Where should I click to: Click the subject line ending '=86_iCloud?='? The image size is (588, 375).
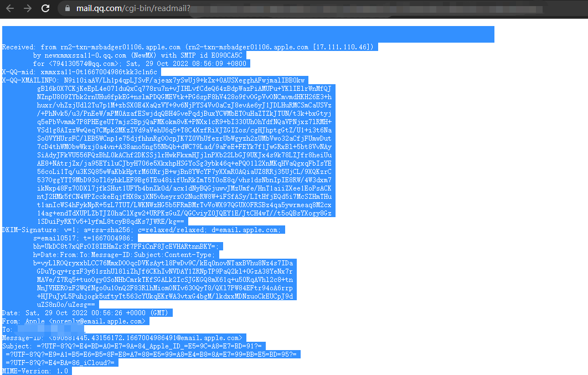[x=60, y=363]
